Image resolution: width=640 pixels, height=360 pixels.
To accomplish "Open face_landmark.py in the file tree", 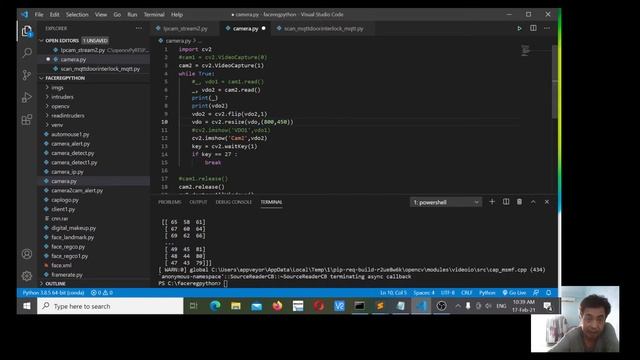I will point(72,237).
